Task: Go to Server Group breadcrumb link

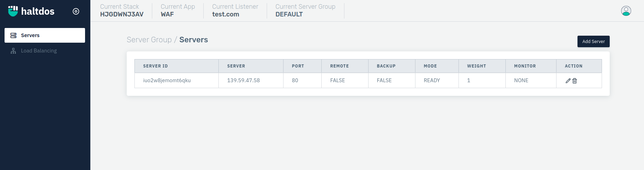Action: (x=149, y=40)
